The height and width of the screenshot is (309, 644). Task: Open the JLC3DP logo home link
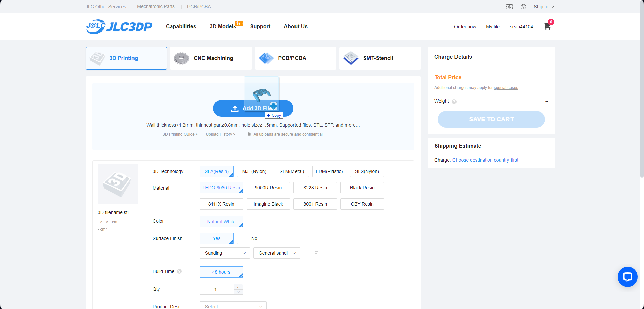tap(119, 26)
